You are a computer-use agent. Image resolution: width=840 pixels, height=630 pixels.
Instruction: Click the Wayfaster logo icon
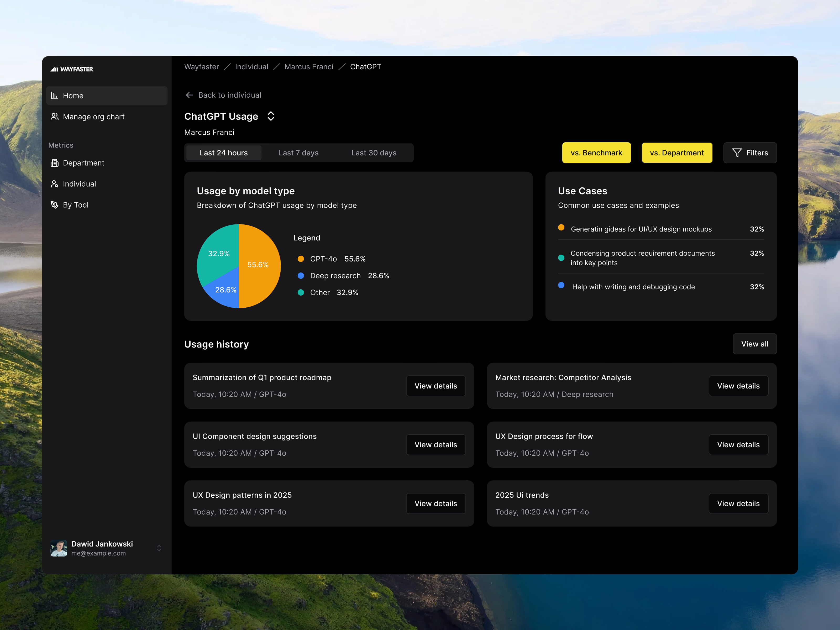[55, 69]
